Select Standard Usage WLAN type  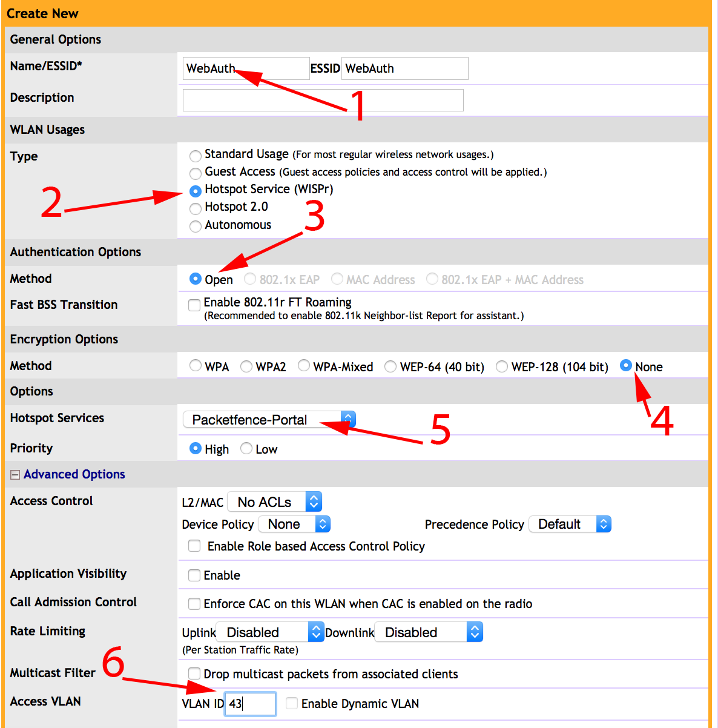pos(195,156)
